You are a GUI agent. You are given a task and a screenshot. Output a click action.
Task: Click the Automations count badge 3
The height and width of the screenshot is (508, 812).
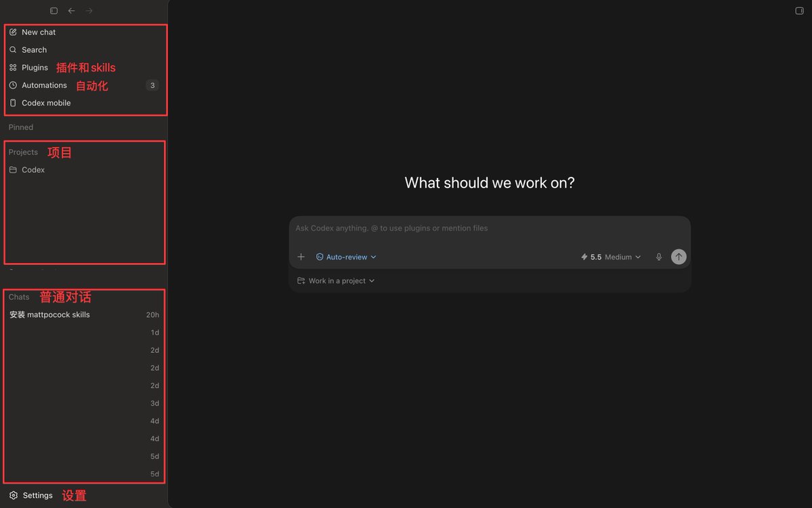152,85
